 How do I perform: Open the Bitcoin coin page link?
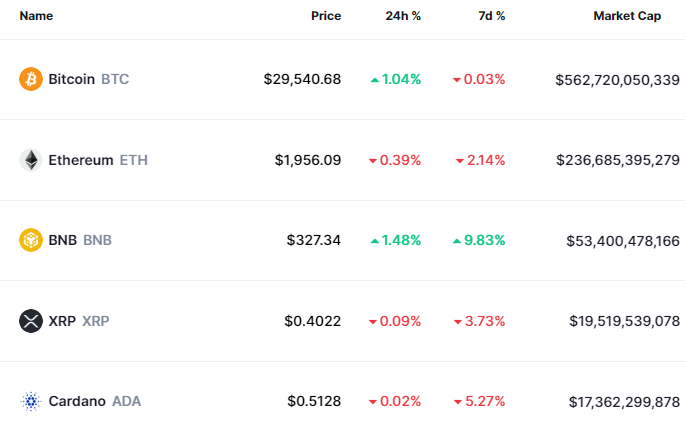click(71, 79)
